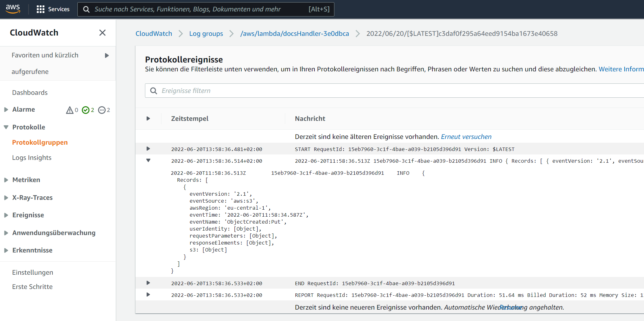
Task: Click the in-alarm triangle warning icon
Action: (x=69, y=110)
